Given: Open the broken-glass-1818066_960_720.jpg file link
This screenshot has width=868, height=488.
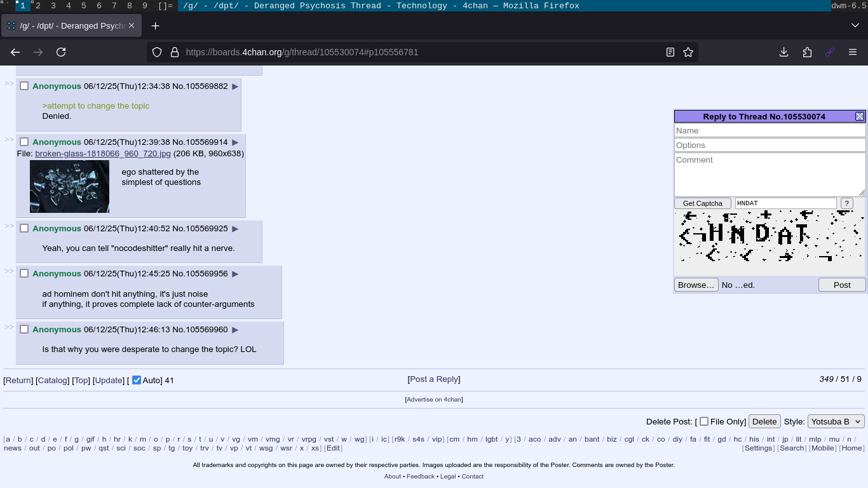Looking at the screenshot, I should 103,154.
